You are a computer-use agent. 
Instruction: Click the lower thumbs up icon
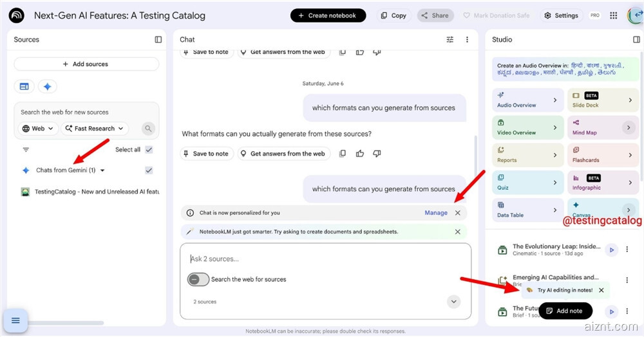(360, 153)
